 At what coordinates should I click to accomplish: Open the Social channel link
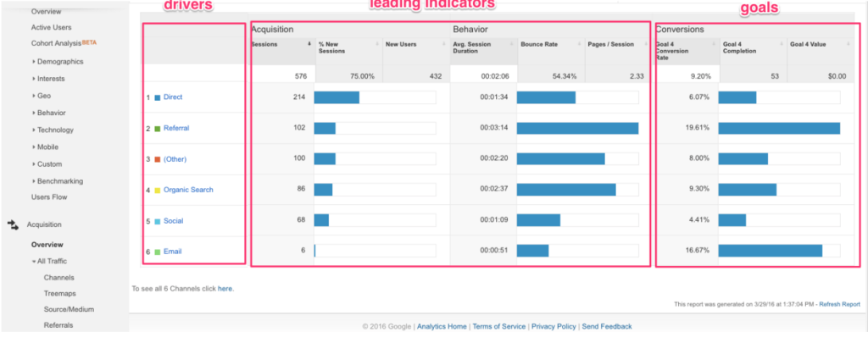point(173,221)
